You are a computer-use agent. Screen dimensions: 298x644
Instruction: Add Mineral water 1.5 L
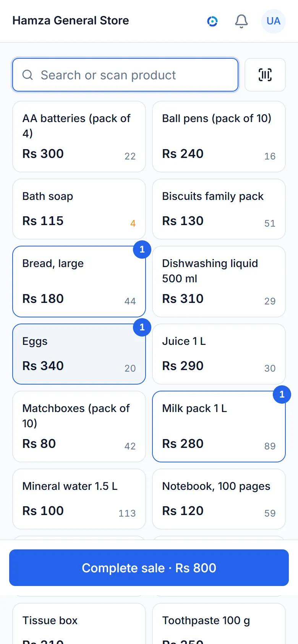[x=79, y=499]
